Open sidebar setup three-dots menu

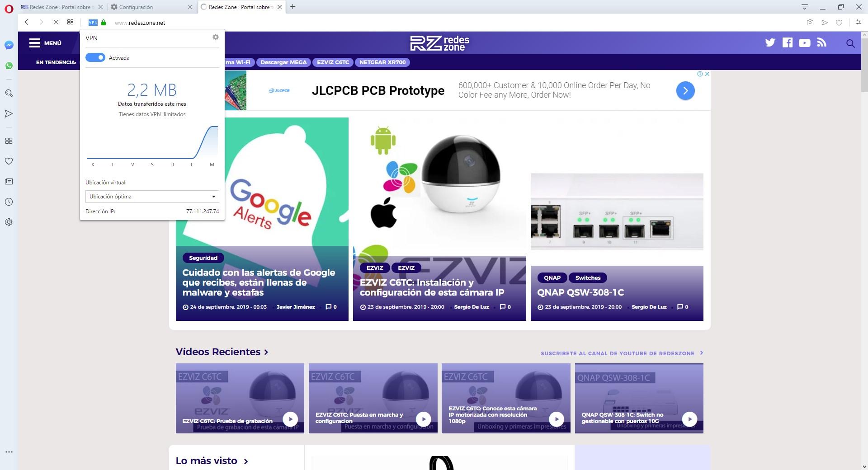[9, 452]
